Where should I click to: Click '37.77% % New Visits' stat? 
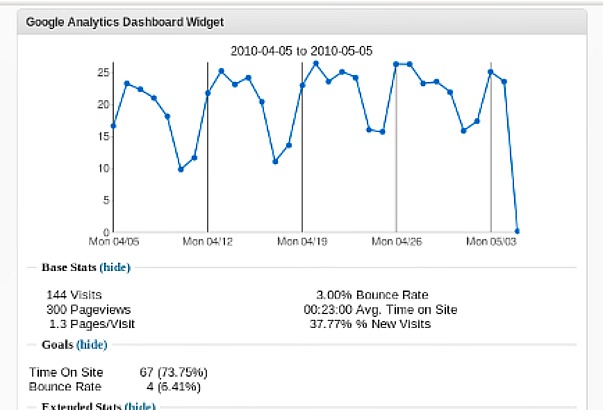pyautogui.click(x=370, y=324)
